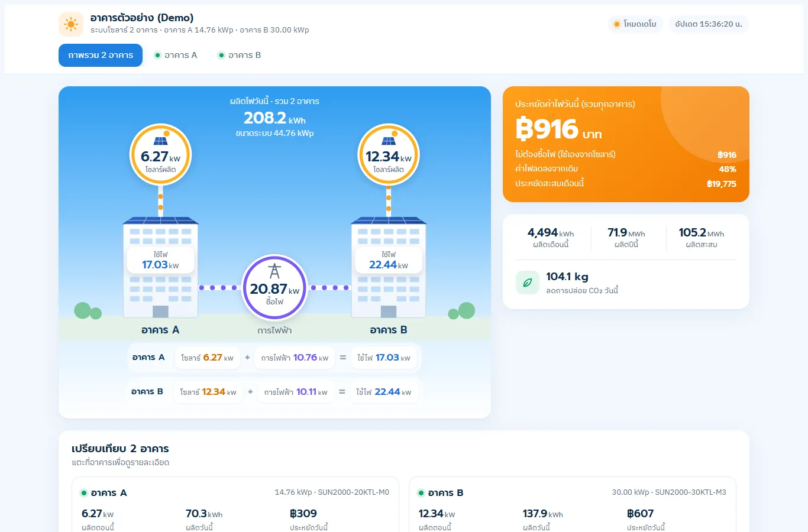Click the 71.9 MWh ผลิตปีนี้ stat
This screenshot has height=532, width=808.
[626, 238]
